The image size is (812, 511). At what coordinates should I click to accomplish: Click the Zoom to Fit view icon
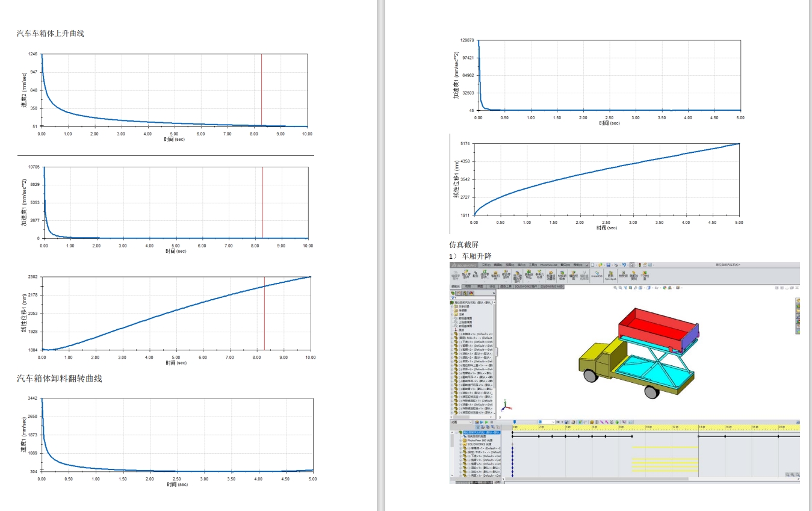[x=615, y=288]
